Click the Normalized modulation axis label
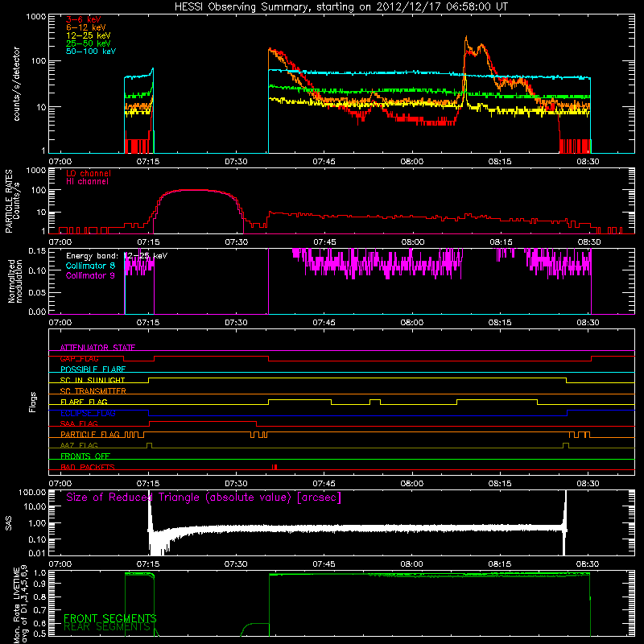This screenshot has height=644, width=644. (15, 281)
